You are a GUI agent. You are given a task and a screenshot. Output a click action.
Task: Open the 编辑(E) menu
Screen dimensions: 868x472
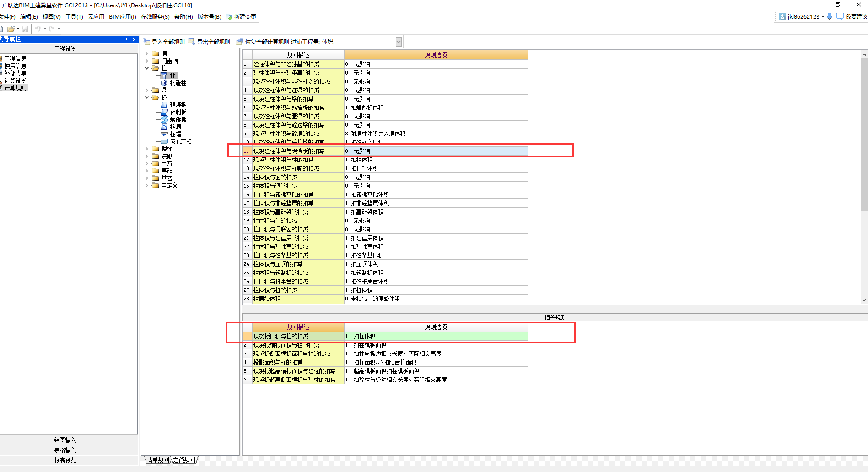[29, 17]
